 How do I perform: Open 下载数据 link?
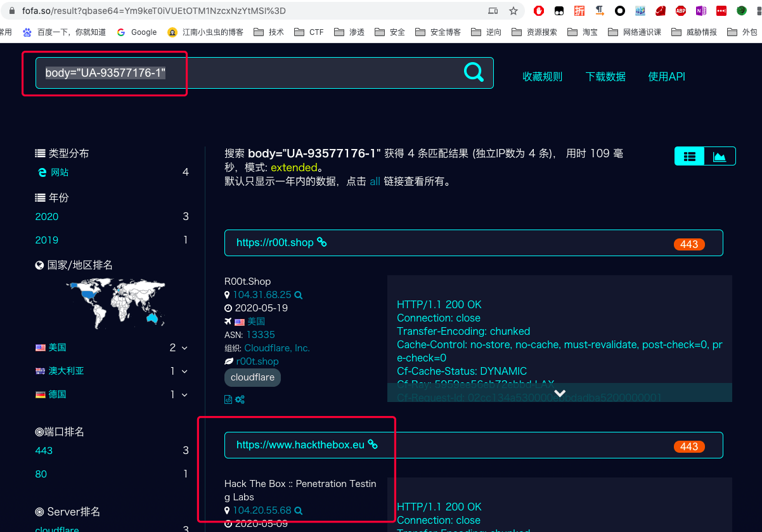point(605,77)
